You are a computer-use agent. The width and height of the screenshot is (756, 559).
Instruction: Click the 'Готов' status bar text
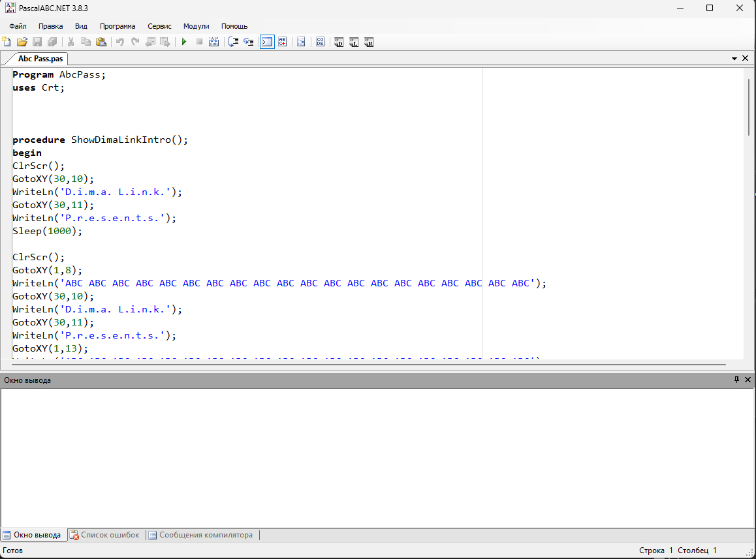click(x=12, y=551)
